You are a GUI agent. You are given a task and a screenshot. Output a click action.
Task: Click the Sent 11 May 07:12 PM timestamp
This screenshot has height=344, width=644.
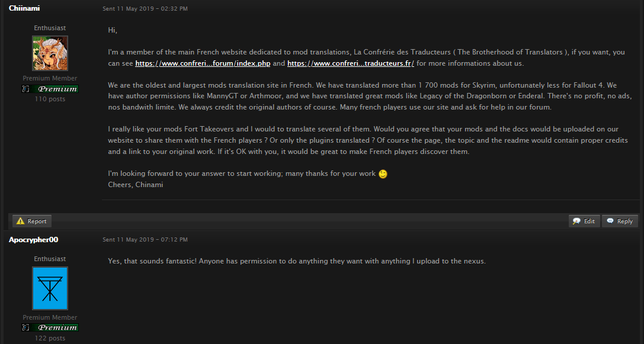pyautogui.click(x=145, y=239)
